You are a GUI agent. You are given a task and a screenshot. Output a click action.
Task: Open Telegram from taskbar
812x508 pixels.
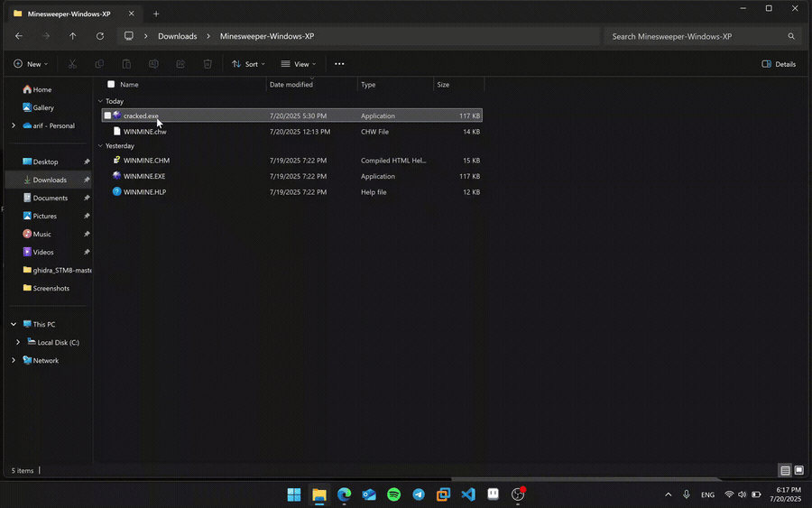(419, 494)
